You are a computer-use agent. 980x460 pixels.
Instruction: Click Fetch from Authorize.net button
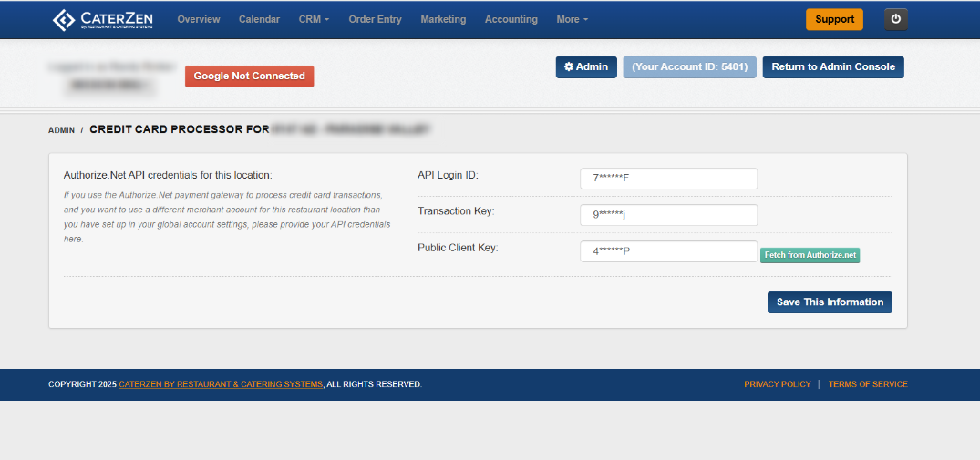click(810, 255)
